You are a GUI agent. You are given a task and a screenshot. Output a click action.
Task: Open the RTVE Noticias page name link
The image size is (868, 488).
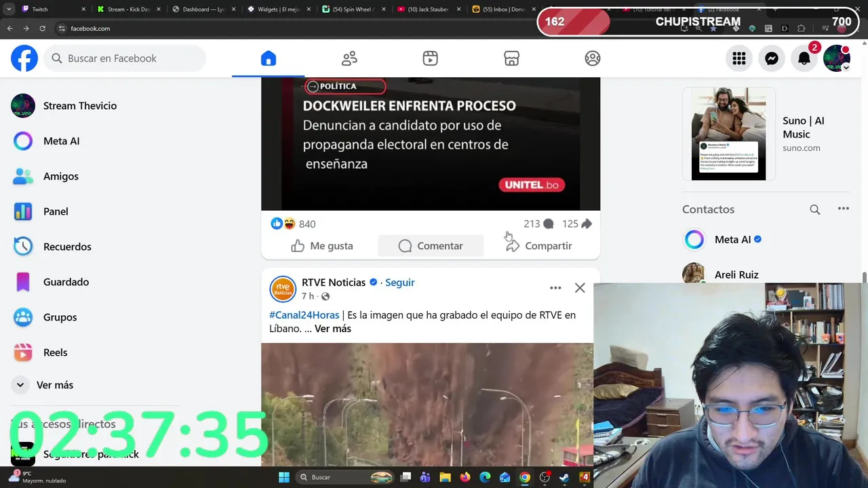pos(334,283)
